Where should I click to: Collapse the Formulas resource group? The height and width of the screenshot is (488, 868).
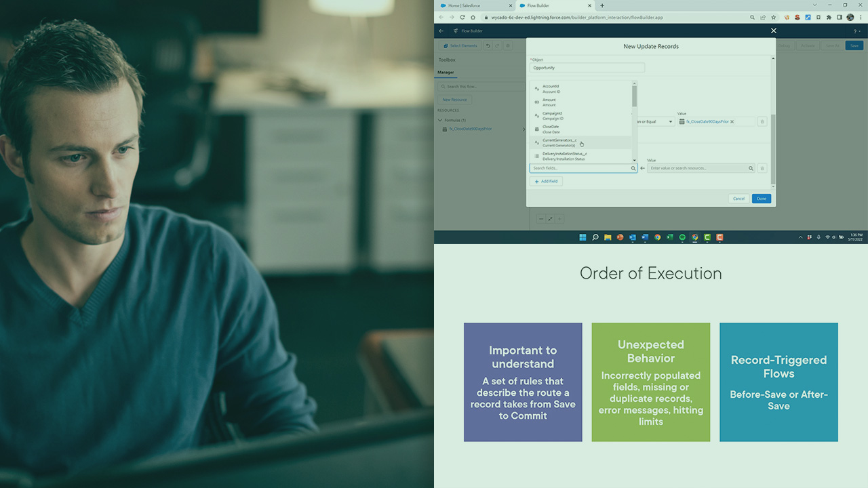tap(440, 120)
